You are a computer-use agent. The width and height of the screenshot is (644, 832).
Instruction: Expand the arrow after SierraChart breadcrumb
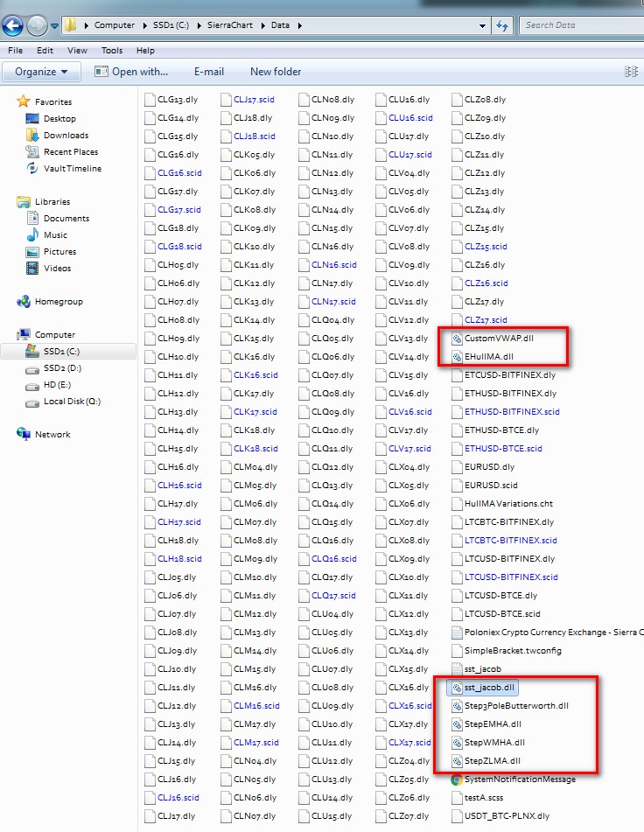262,25
